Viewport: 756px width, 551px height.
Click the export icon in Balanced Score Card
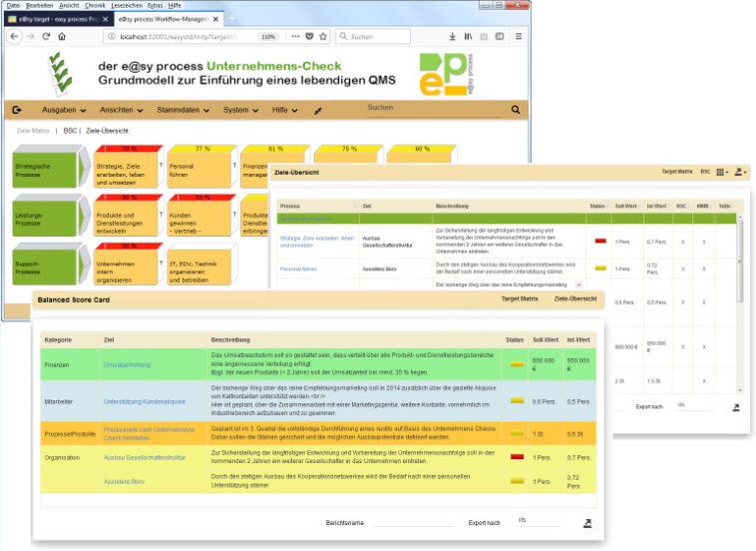[587, 523]
